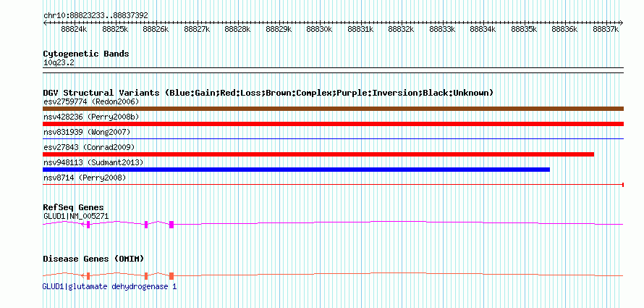Image resolution: width=644 pixels, height=308 pixels.
Task: Click the thin blue nsv831939 variant line
Action: (333, 139)
